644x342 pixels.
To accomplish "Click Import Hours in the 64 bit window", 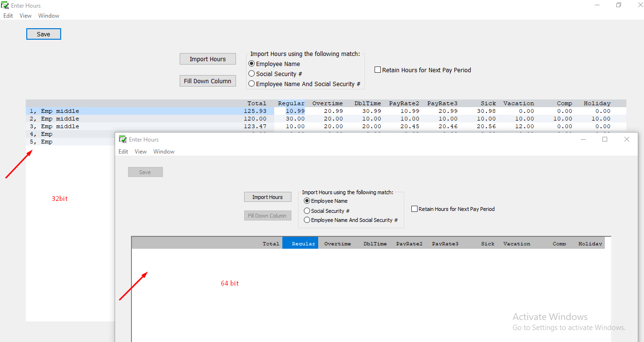I will (268, 197).
